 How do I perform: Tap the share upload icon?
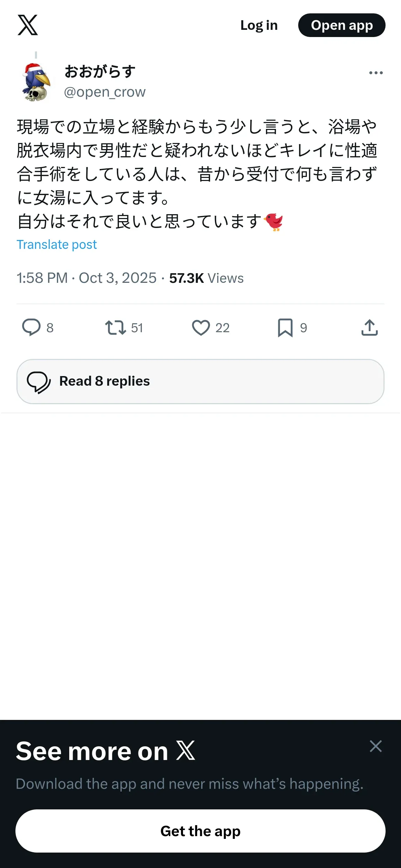(369, 327)
